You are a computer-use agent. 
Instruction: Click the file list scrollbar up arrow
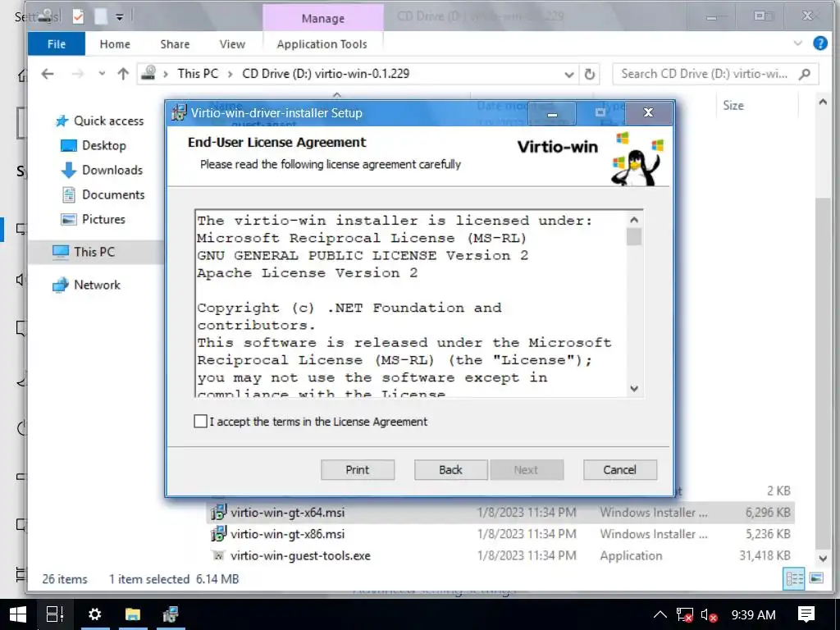coord(823,102)
